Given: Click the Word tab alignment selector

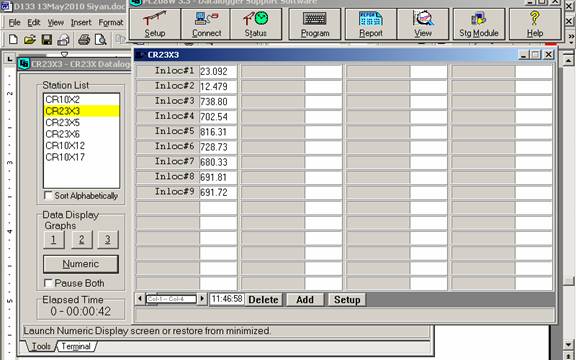Looking at the screenshot, I should coord(10,59).
